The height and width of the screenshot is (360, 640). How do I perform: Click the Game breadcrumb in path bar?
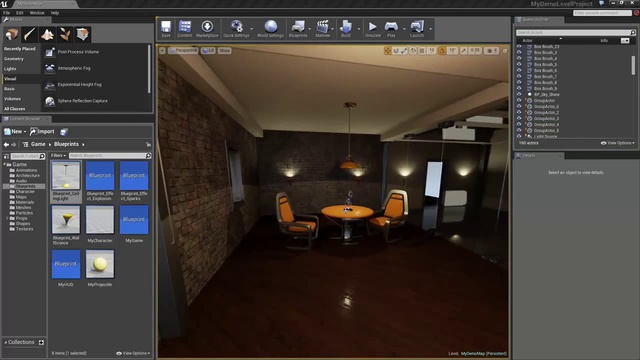[x=38, y=144]
